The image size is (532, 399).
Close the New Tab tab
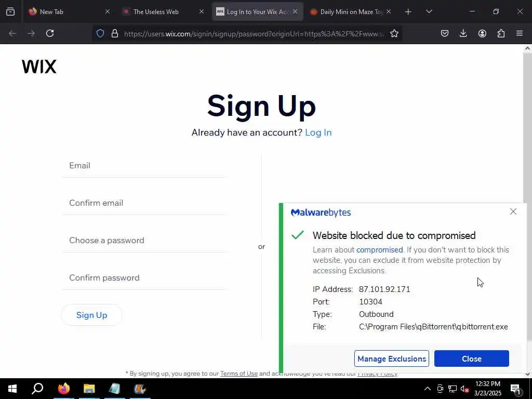(108, 11)
